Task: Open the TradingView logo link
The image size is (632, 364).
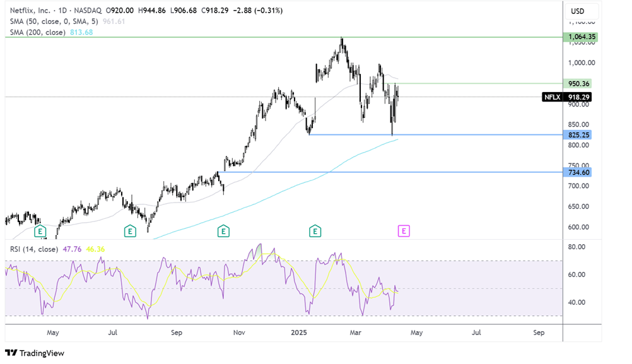Action: pyautogui.click(x=35, y=353)
